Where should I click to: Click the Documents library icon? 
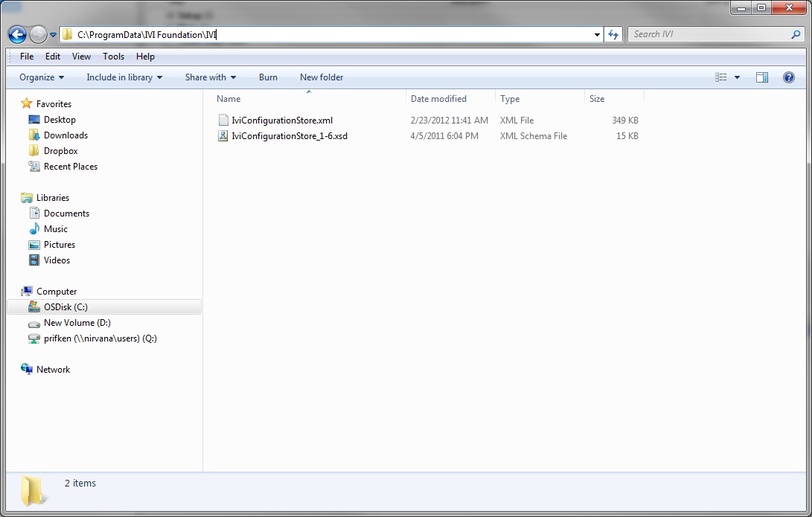(34, 213)
